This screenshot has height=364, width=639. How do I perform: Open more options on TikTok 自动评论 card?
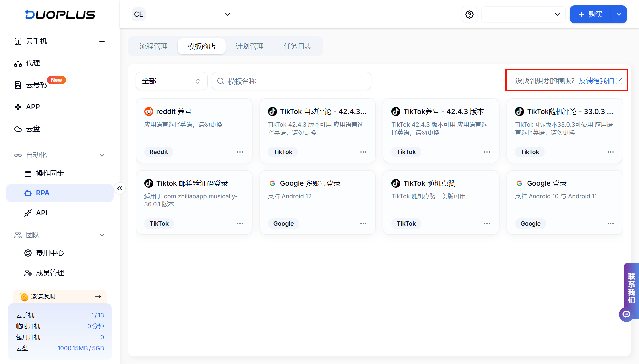click(x=363, y=152)
